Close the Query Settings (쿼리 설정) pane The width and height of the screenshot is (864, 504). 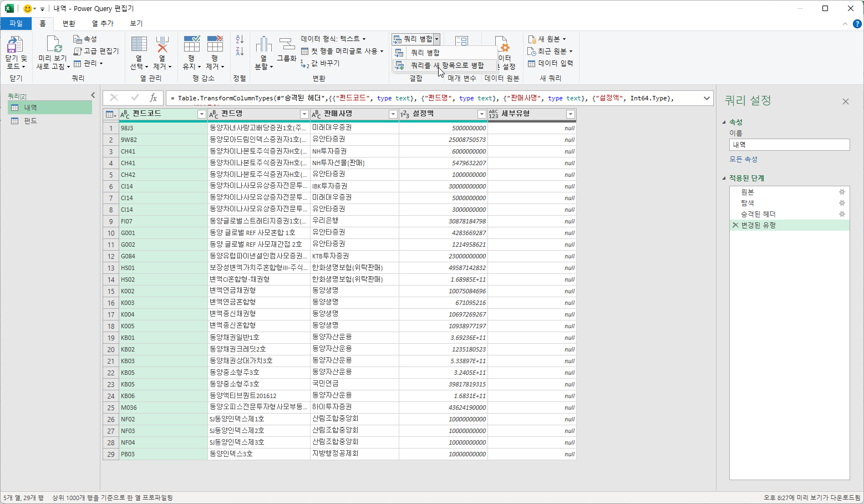click(x=846, y=101)
